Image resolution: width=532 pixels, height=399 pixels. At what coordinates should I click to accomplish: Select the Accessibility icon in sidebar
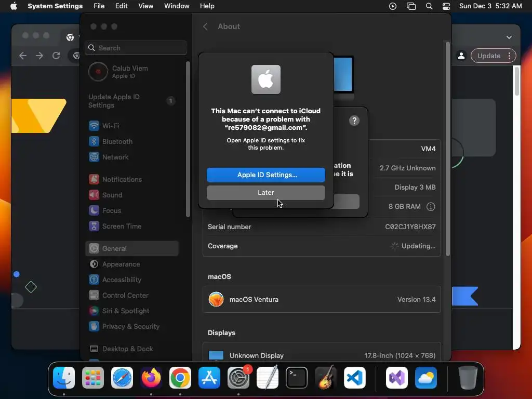pyautogui.click(x=94, y=280)
